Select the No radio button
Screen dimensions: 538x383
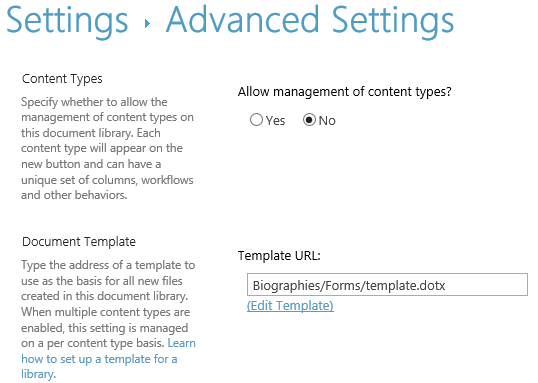309,120
